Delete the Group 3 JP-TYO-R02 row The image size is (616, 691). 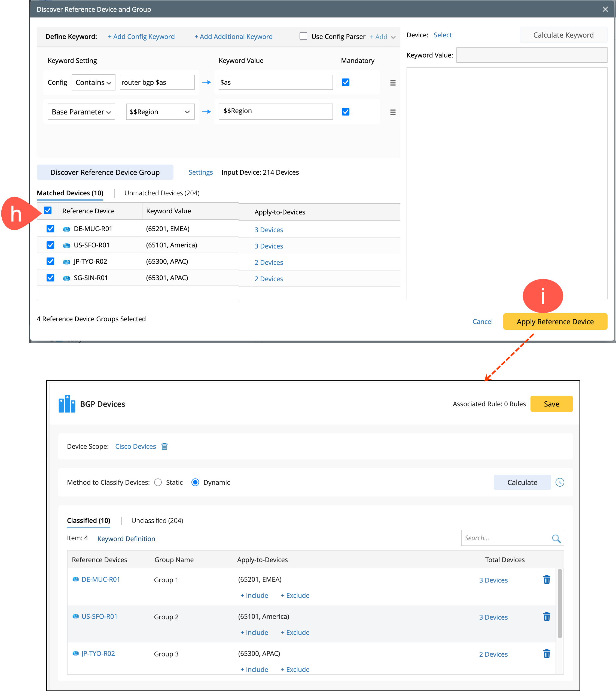546,653
